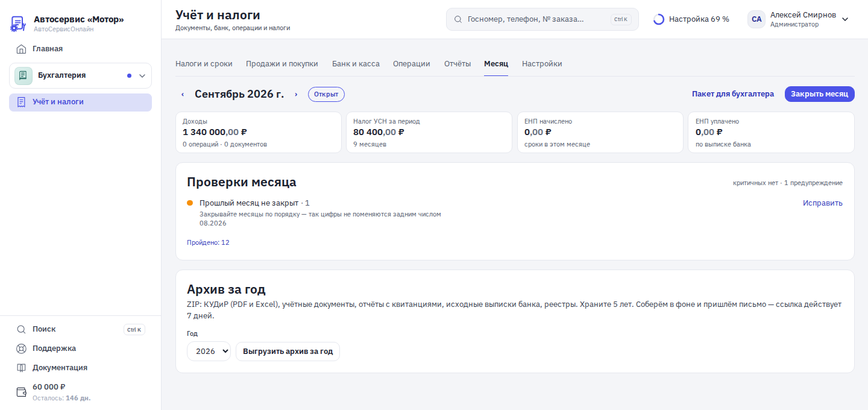Click the sidebar Поиск magnifier icon

[x=21, y=329]
